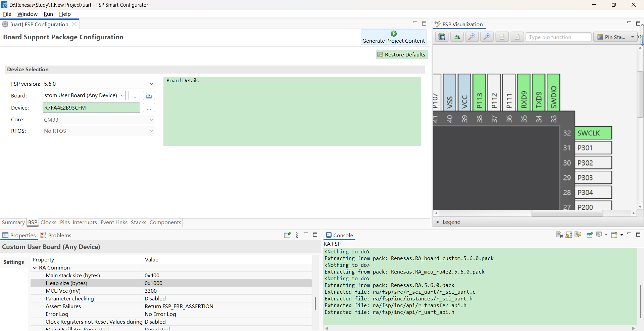644x331 pixels.
Task: Maximize the FSP Configuration editor pane
Action: (424, 24)
